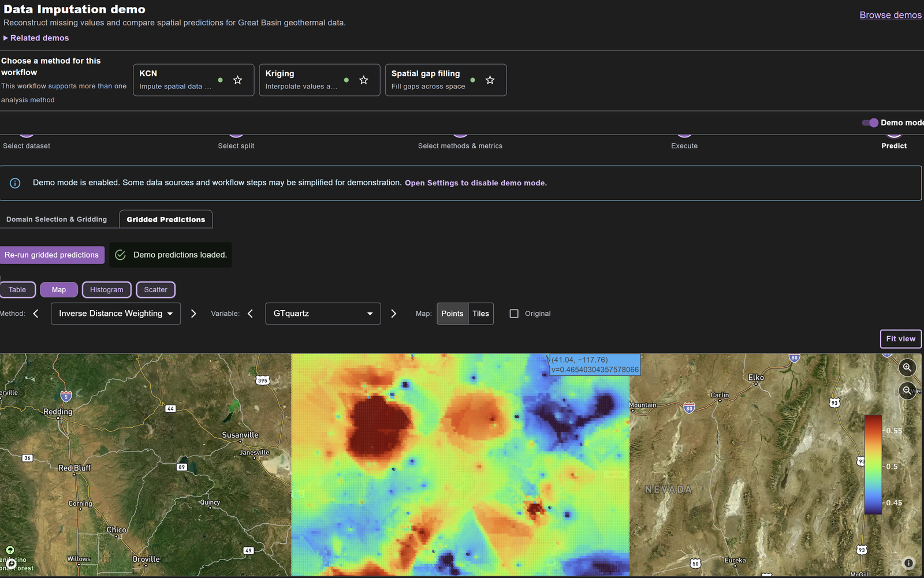
Task: Click the 0.45 colorbar tick label
Action: tap(894, 503)
